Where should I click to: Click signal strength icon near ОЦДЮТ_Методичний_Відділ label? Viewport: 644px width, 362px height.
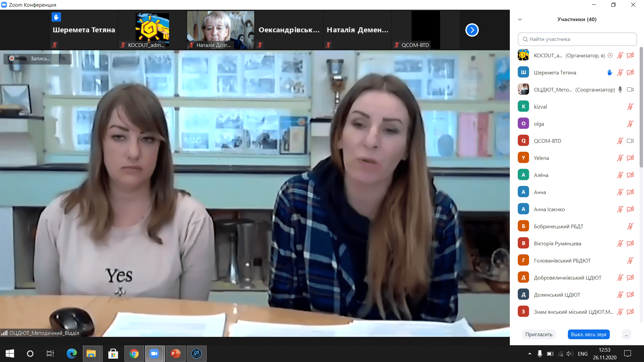pos(4,333)
